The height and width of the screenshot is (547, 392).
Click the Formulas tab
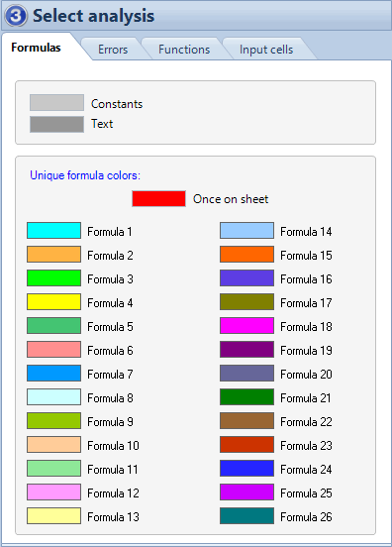[36, 48]
